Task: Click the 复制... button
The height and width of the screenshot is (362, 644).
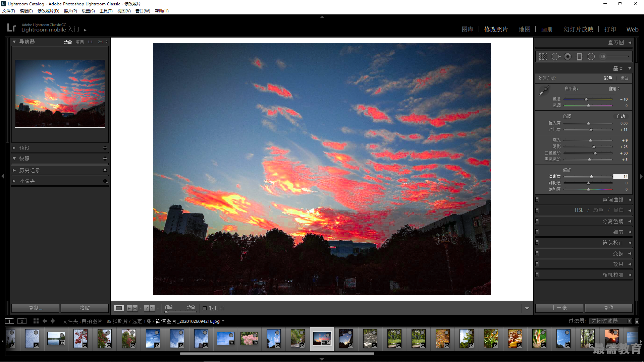Action: pos(35,308)
